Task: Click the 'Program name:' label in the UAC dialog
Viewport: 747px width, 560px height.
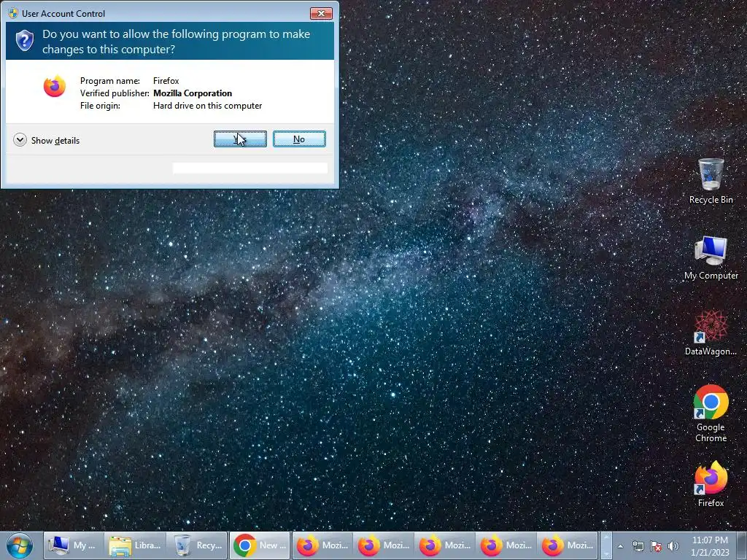Action: (x=110, y=81)
